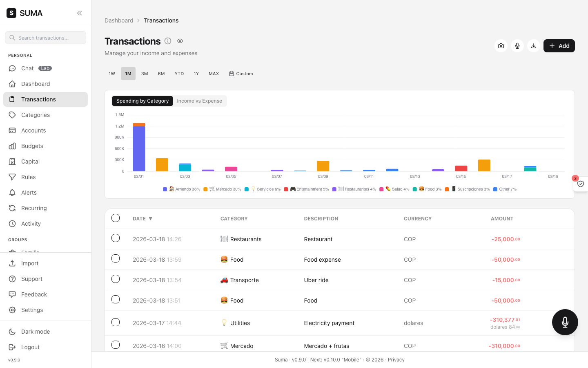The height and width of the screenshot is (368, 588).
Task: Toggle the eye visibility icon near title
Action: [180, 41]
